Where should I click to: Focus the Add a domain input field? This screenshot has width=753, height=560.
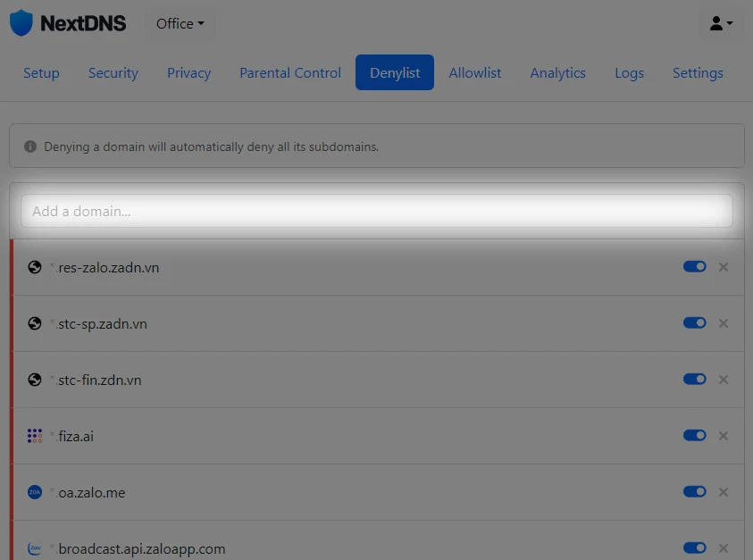click(x=377, y=211)
